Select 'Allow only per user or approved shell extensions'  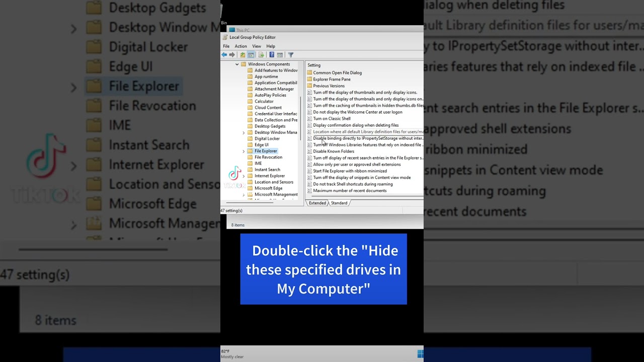click(354, 164)
